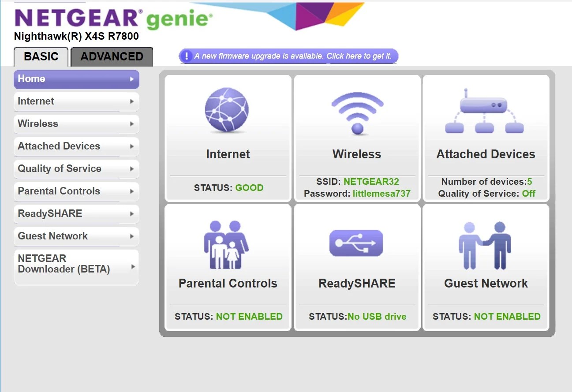Screen dimensions: 572x392
Task: Click the Parental Controls NOT ENABLED status
Action: coord(249,317)
